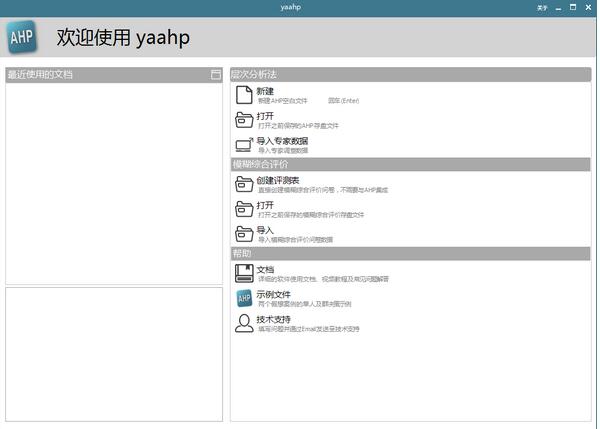600x429 pixels.
Task: Click the person icon for 技术支持
Action: point(244,323)
